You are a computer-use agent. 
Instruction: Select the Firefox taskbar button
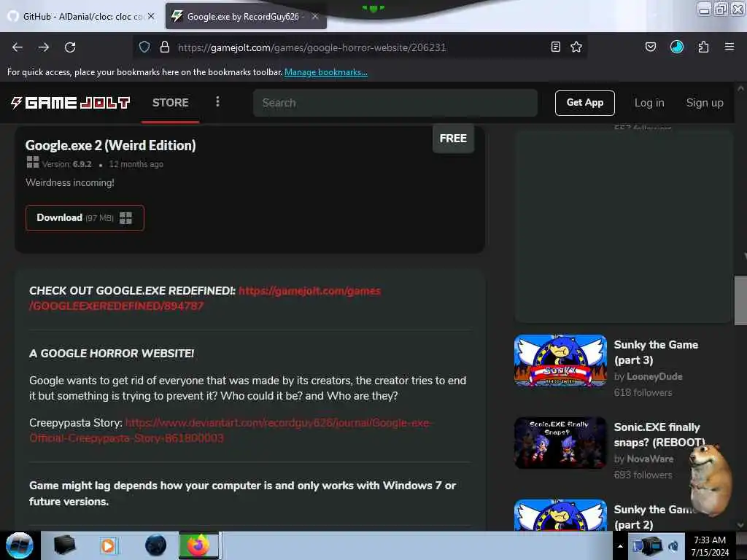coord(200,545)
